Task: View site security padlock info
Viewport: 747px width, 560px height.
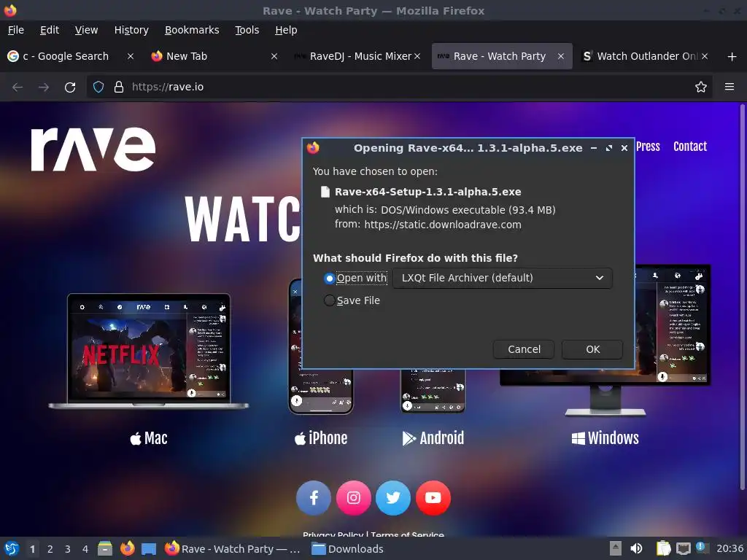Action: coord(119,87)
